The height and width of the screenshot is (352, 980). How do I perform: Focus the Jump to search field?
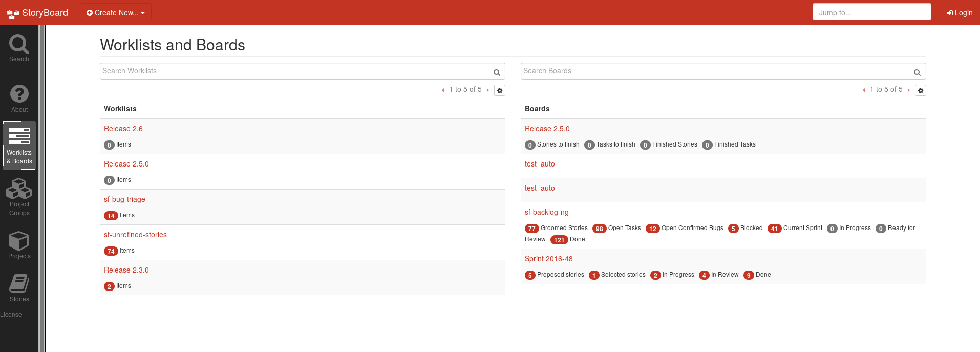pyautogui.click(x=871, y=12)
